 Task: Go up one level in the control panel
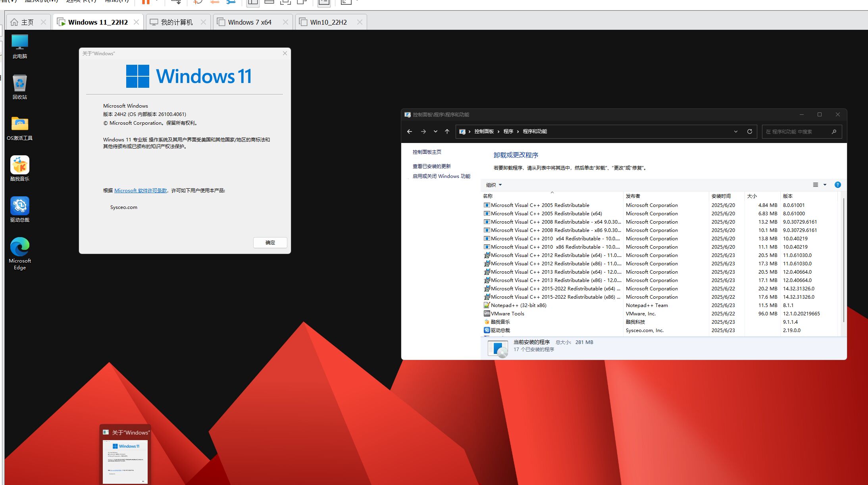(447, 131)
